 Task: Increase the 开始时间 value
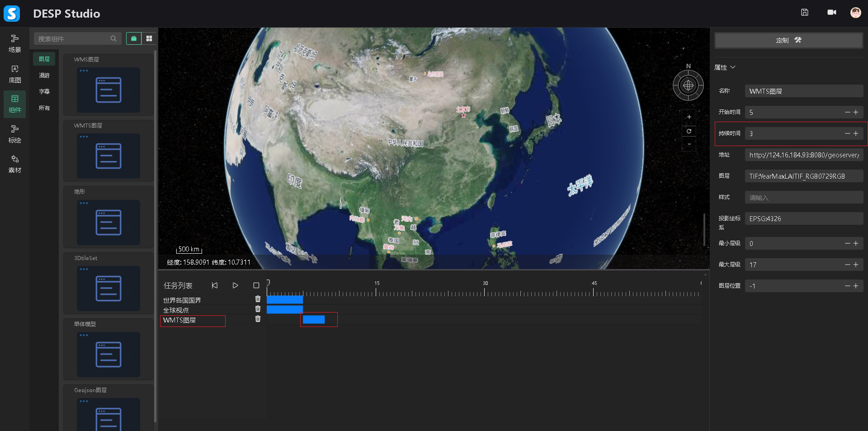[856, 112]
